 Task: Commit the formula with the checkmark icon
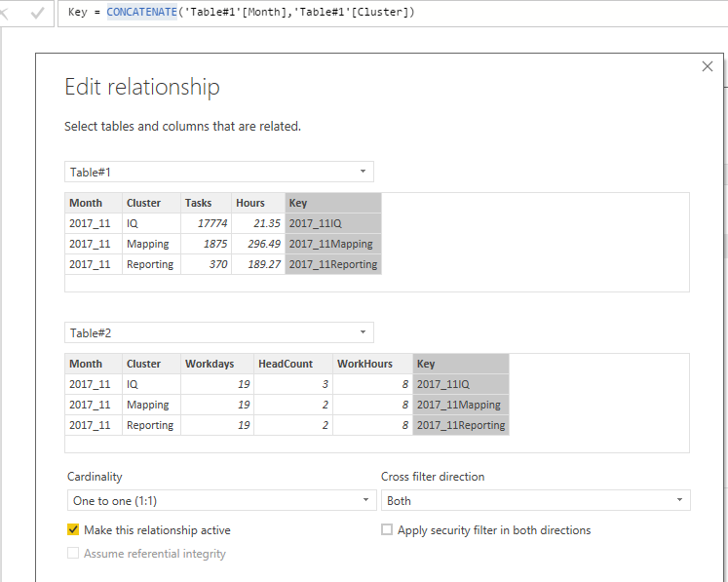tap(38, 13)
